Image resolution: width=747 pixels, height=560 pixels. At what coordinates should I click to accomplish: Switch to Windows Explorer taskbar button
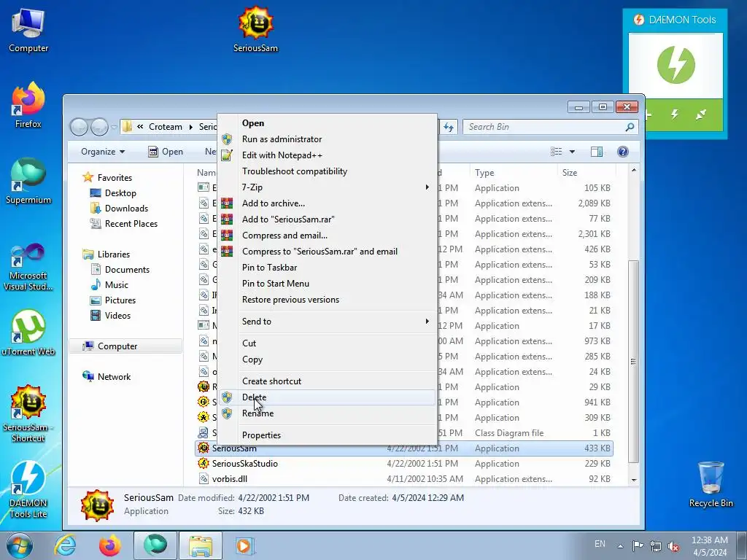[200, 545]
